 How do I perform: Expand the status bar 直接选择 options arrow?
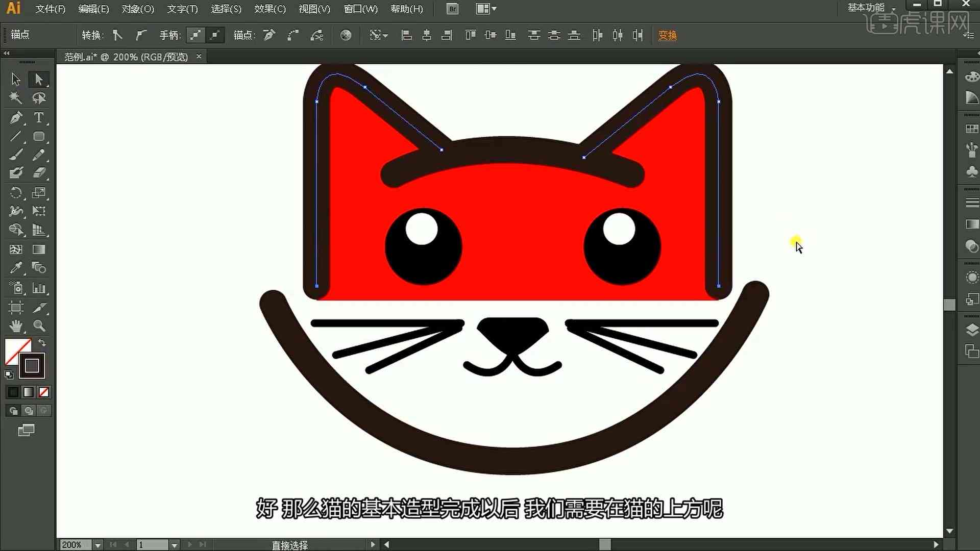(x=373, y=544)
